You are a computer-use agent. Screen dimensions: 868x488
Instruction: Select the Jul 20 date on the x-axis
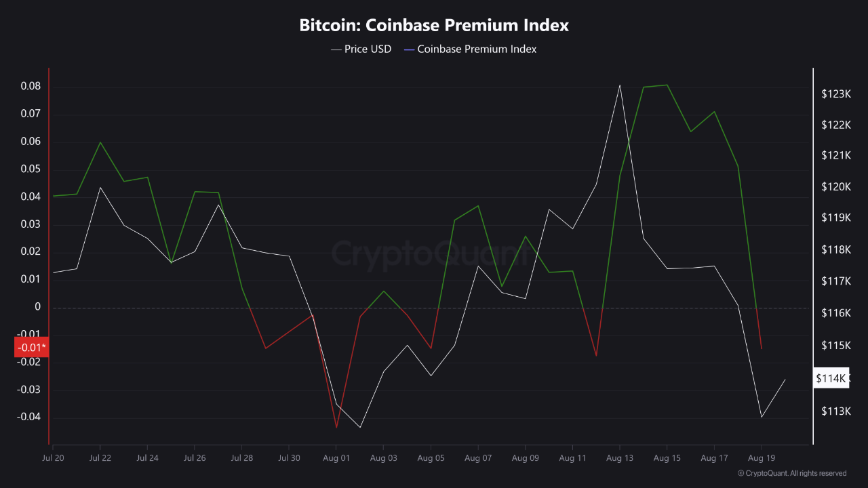point(53,458)
